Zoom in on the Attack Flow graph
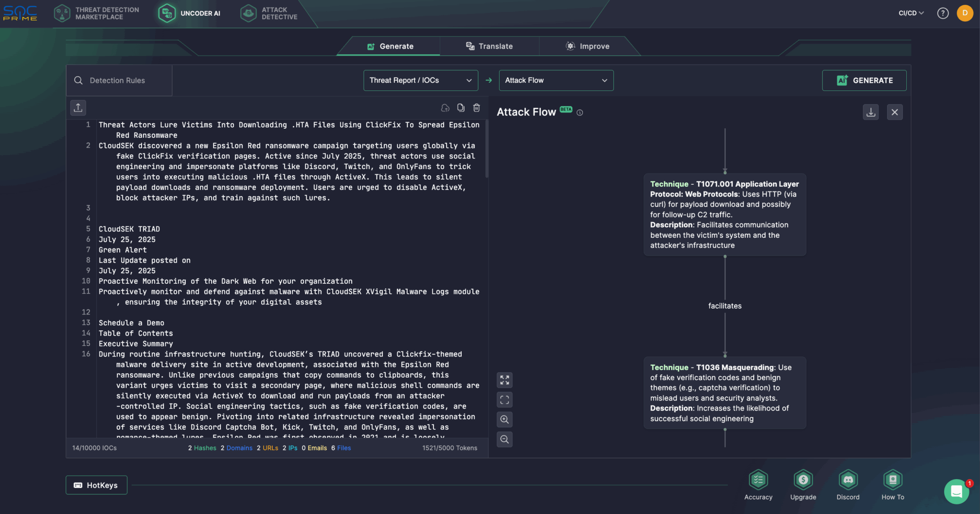 504,420
